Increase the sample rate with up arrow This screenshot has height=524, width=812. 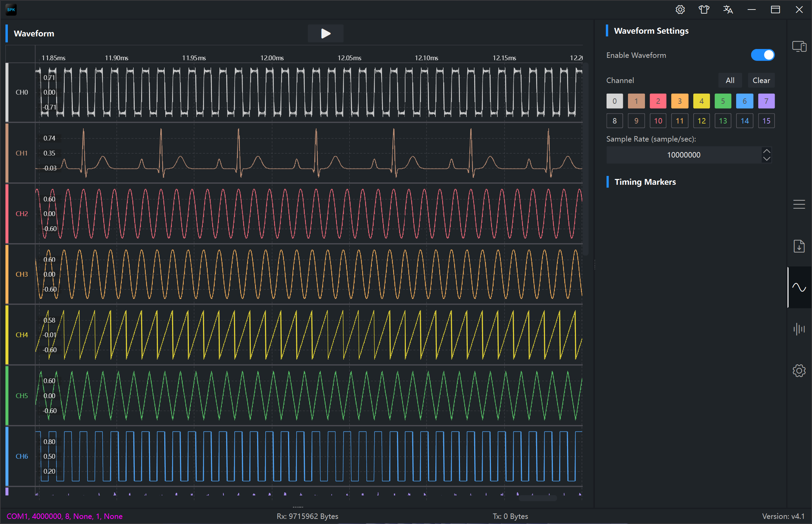(x=767, y=151)
